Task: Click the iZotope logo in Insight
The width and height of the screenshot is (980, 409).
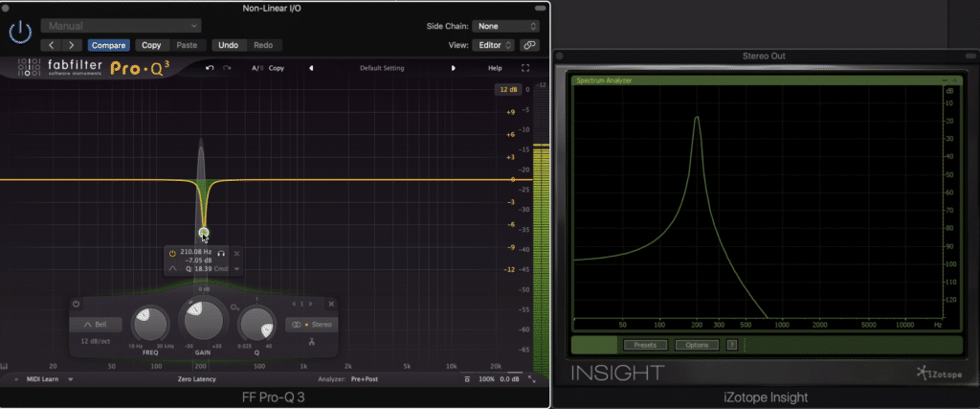Action: click(x=940, y=374)
